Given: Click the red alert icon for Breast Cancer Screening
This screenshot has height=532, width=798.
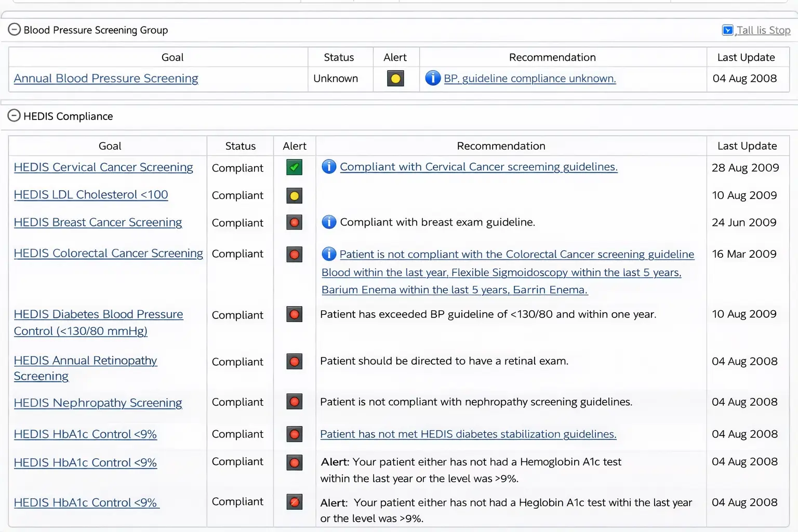Looking at the screenshot, I should click(x=294, y=222).
